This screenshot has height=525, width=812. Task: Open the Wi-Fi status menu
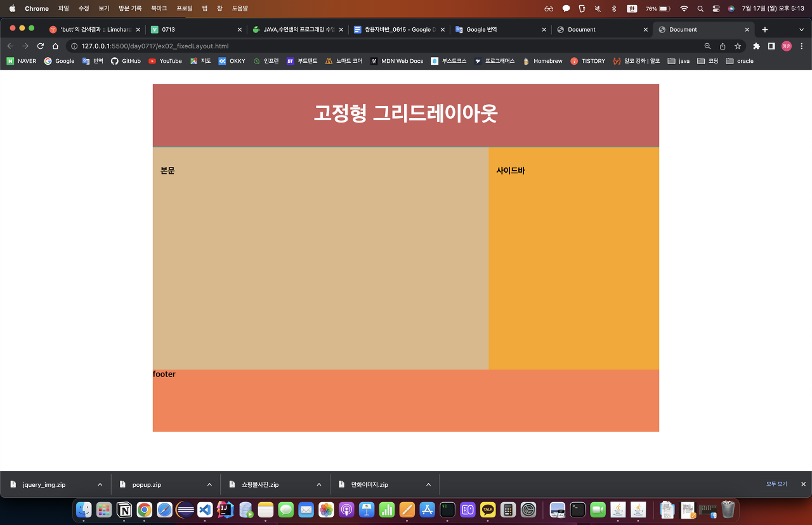(684, 8)
